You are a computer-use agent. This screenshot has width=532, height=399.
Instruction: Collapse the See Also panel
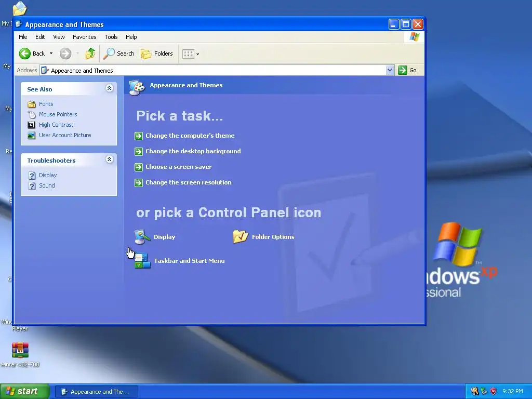click(x=109, y=88)
